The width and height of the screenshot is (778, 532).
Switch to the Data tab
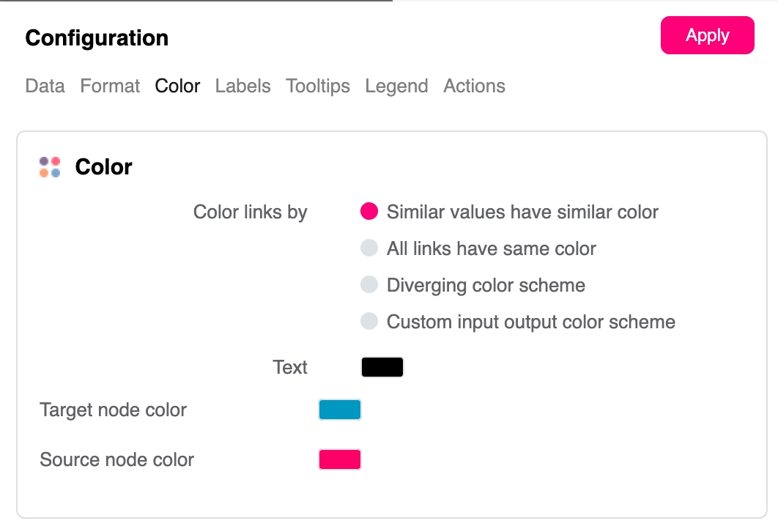pos(45,86)
